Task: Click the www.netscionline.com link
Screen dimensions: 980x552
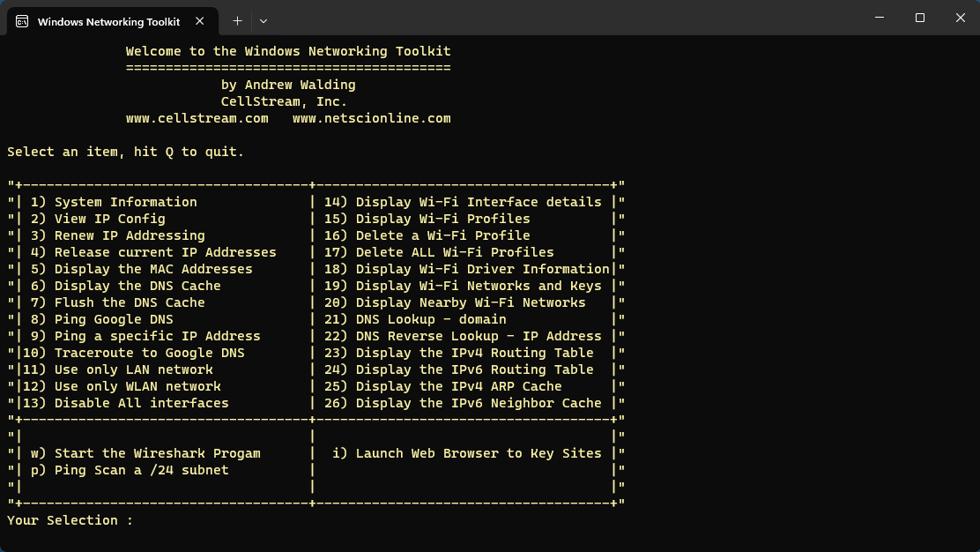Action: pyautogui.click(x=370, y=117)
